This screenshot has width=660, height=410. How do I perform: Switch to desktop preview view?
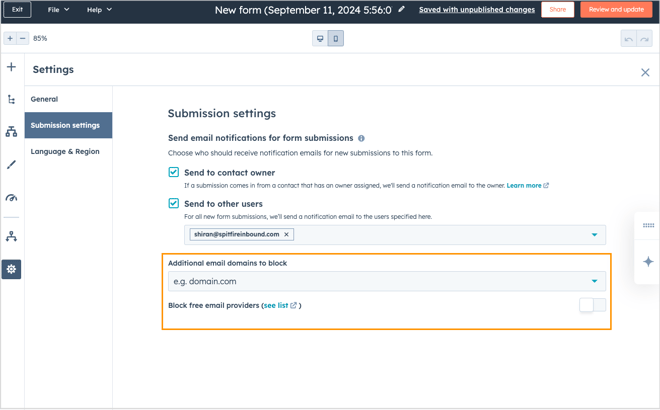pyautogui.click(x=320, y=38)
